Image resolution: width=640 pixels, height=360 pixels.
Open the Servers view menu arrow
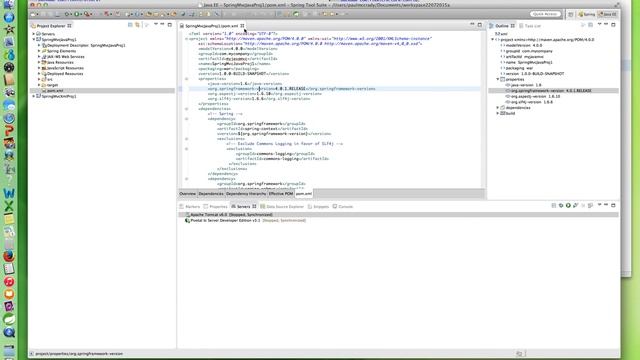click(x=599, y=205)
